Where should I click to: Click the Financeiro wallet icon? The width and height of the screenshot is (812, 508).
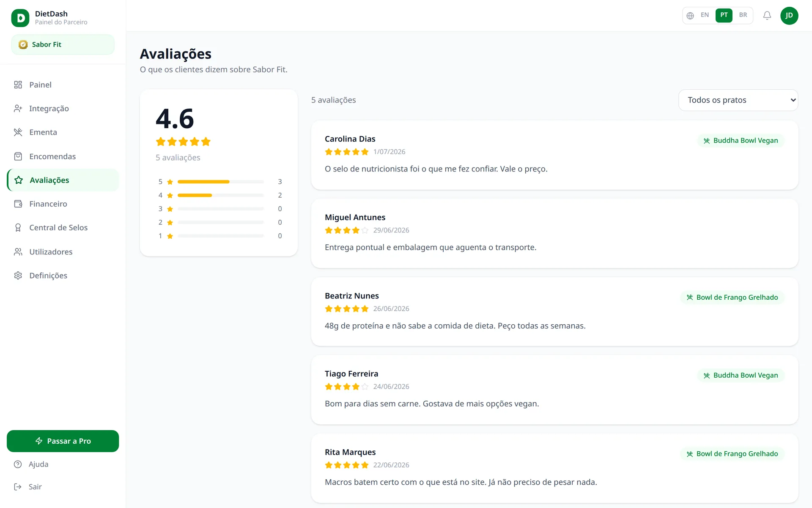click(x=18, y=204)
